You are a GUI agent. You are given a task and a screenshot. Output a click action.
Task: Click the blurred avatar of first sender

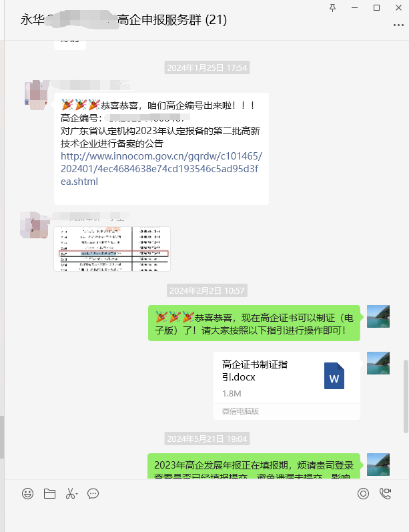pyautogui.click(x=35, y=95)
